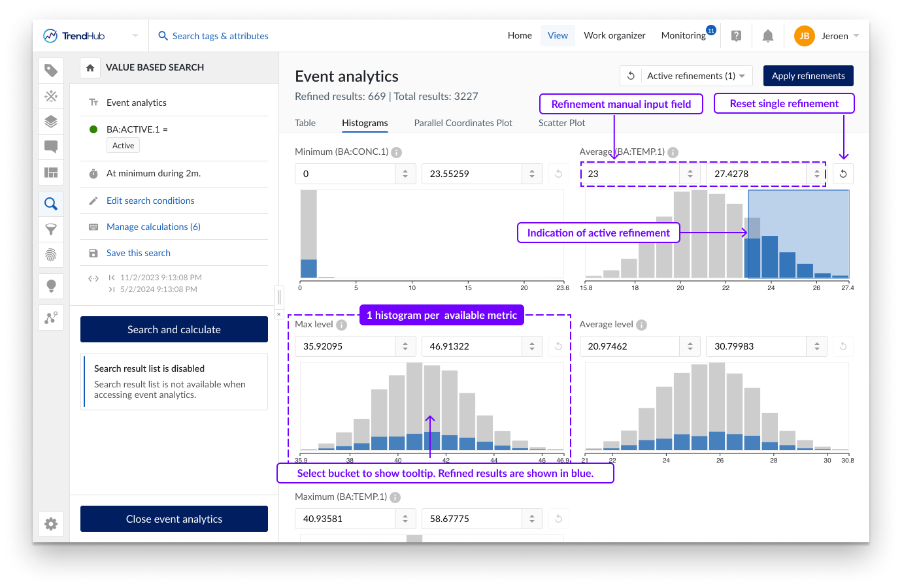Click the tag icon in left sidebar

click(x=51, y=71)
